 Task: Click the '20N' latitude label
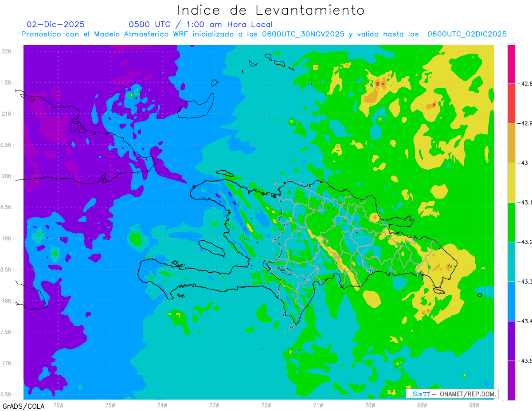pos(7,176)
